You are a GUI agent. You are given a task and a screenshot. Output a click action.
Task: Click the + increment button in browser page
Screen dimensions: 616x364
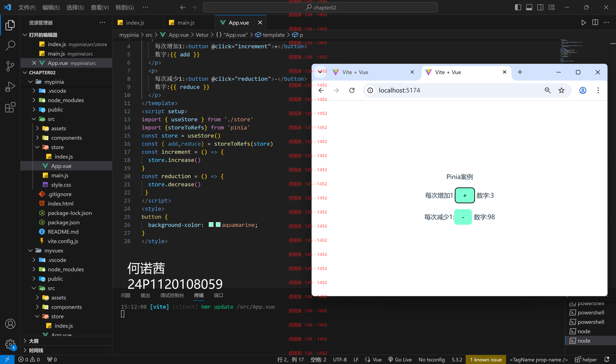465,195
